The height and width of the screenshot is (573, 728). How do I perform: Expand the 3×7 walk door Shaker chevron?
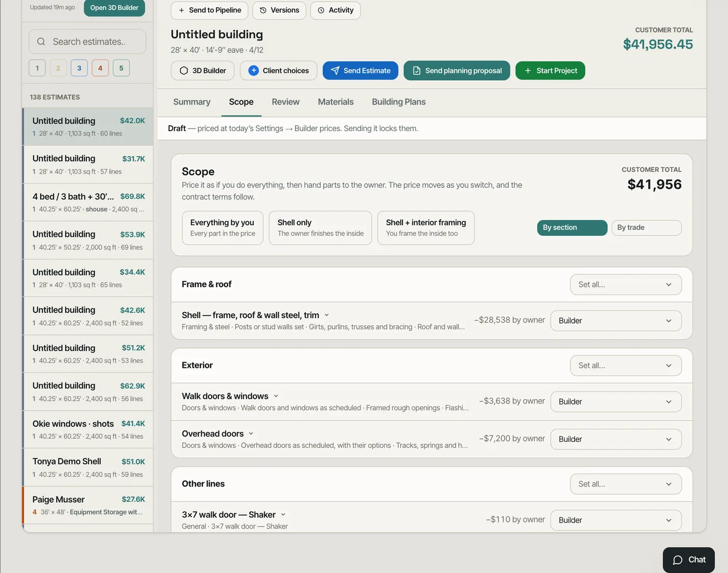coord(283,515)
